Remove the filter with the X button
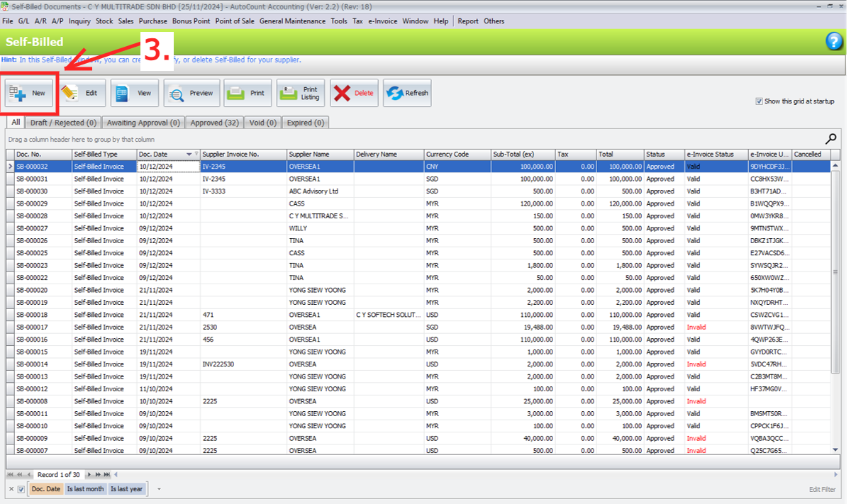The width and height of the screenshot is (851, 504). point(11,489)
